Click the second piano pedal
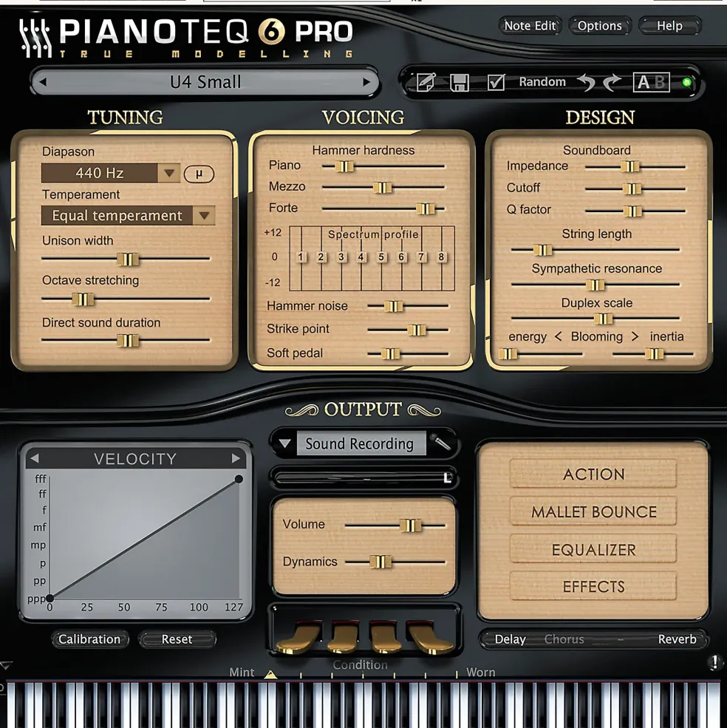This screenshot has width=727, height=728. pos(344,638)
